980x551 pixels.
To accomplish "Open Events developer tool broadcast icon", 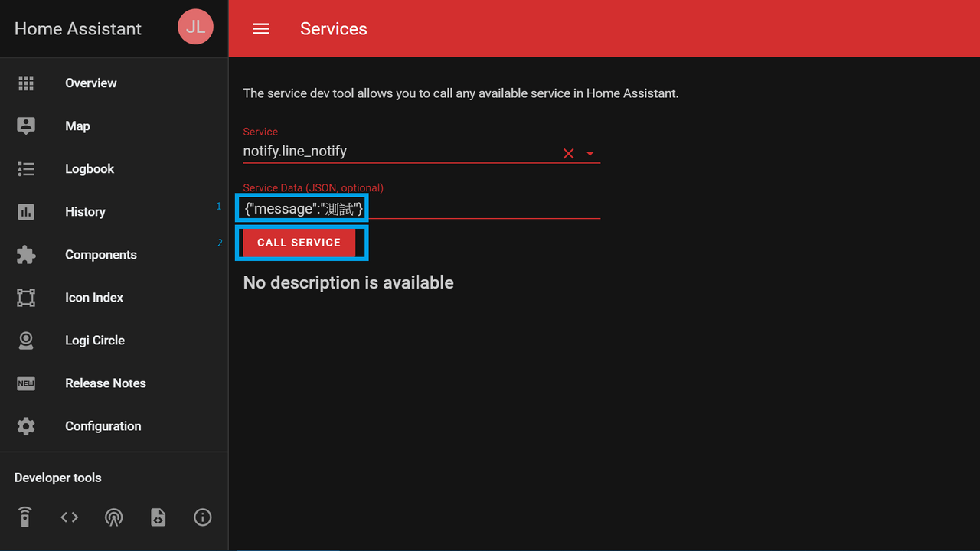I will pos(114,517).
